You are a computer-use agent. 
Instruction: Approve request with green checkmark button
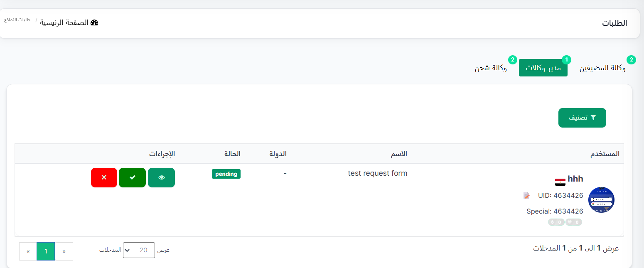pyautogui.click(x=132, y=177)
